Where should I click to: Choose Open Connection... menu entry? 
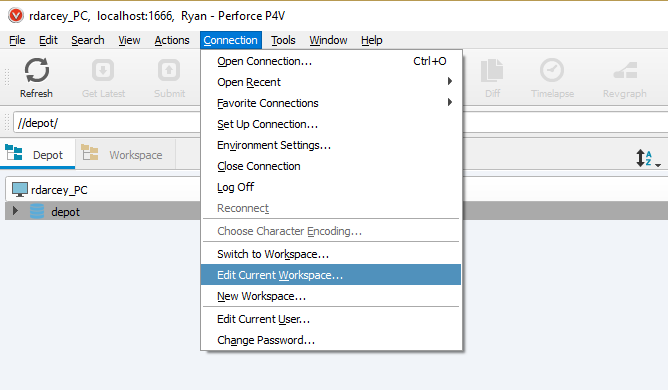coord(331,61)
